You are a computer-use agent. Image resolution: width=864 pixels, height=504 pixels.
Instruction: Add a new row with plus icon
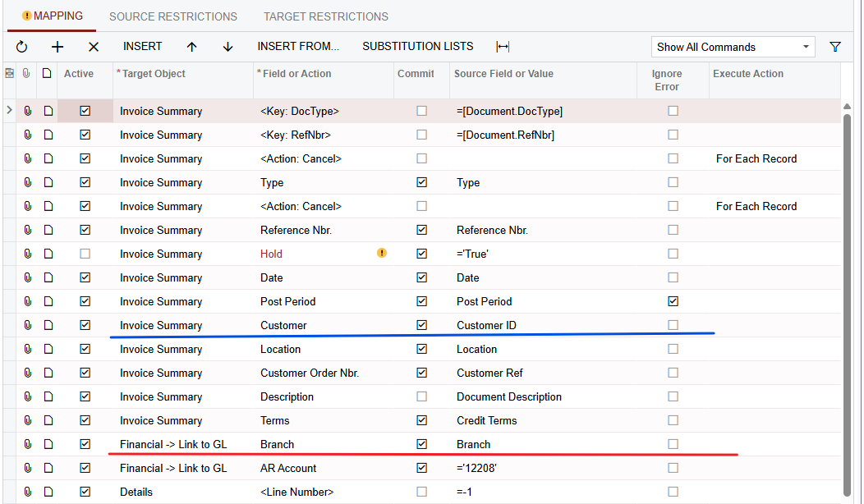pos(57,47)
